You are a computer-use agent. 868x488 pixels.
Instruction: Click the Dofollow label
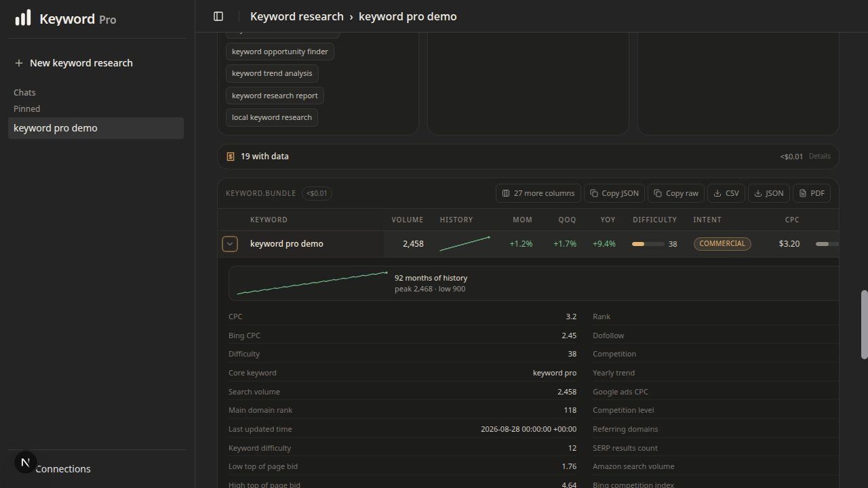(608, 335)
